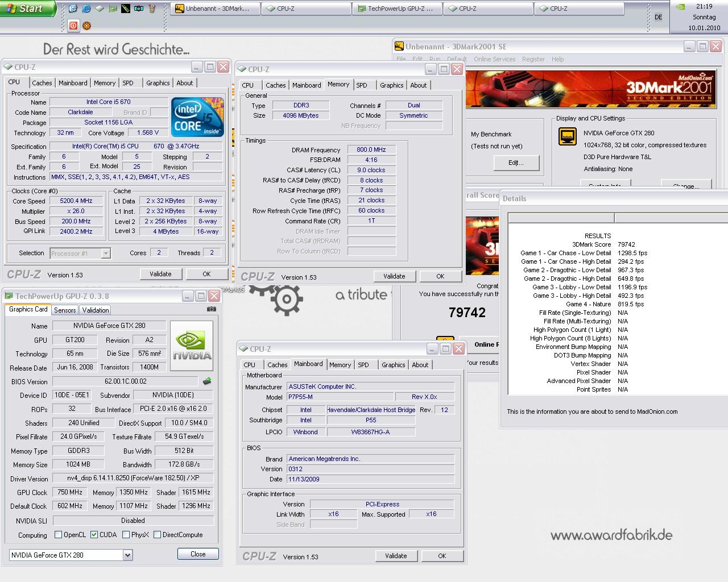Click NVIDIA tray icon near the clock
The image size is (728, 582).
[679, 7]
